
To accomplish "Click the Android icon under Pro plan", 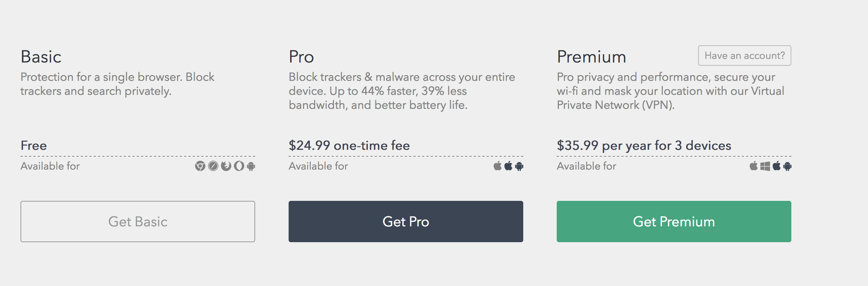I will [519, 166].
